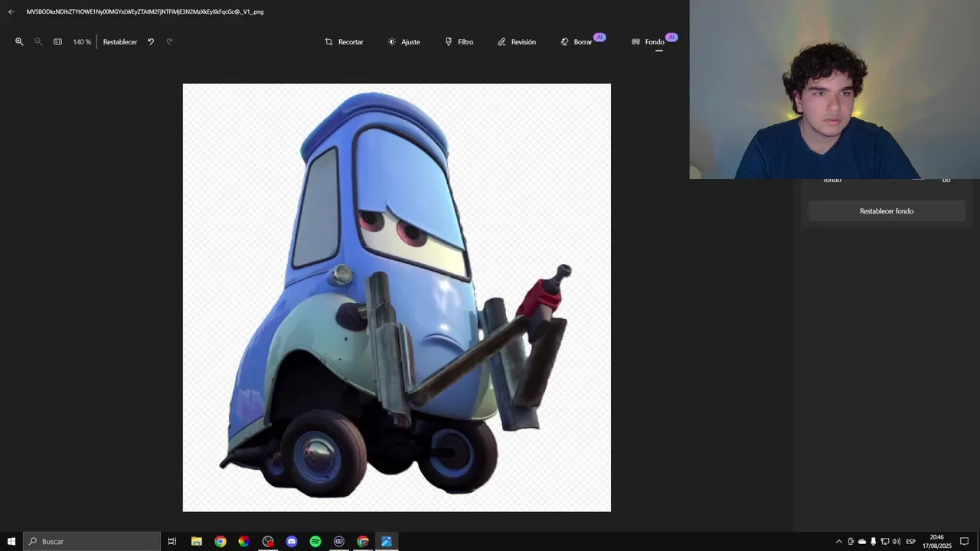Click the edited Guido car image
Viewport: 980px width, 551px height.
397,297
